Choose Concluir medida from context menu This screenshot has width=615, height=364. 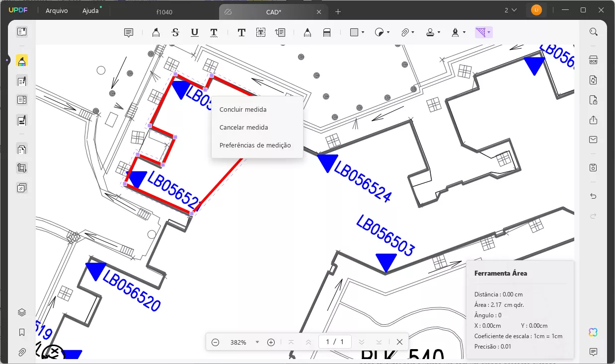[243, 110]
